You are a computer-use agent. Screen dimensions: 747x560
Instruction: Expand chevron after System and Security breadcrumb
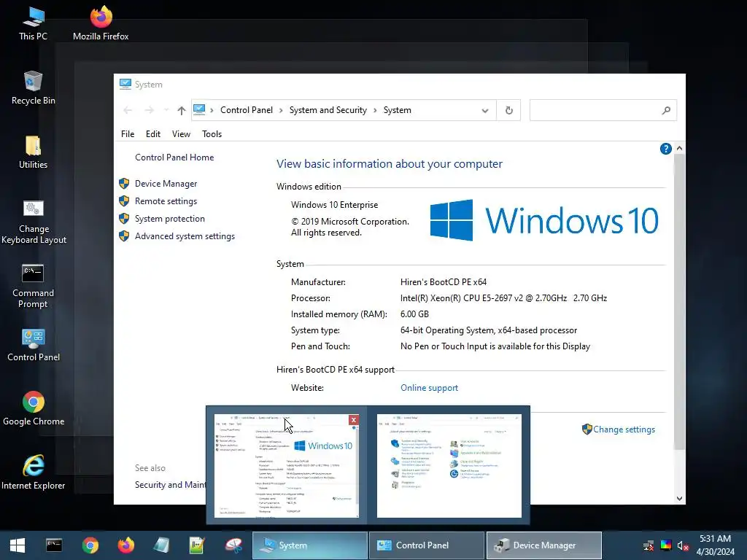coord(375,111)
